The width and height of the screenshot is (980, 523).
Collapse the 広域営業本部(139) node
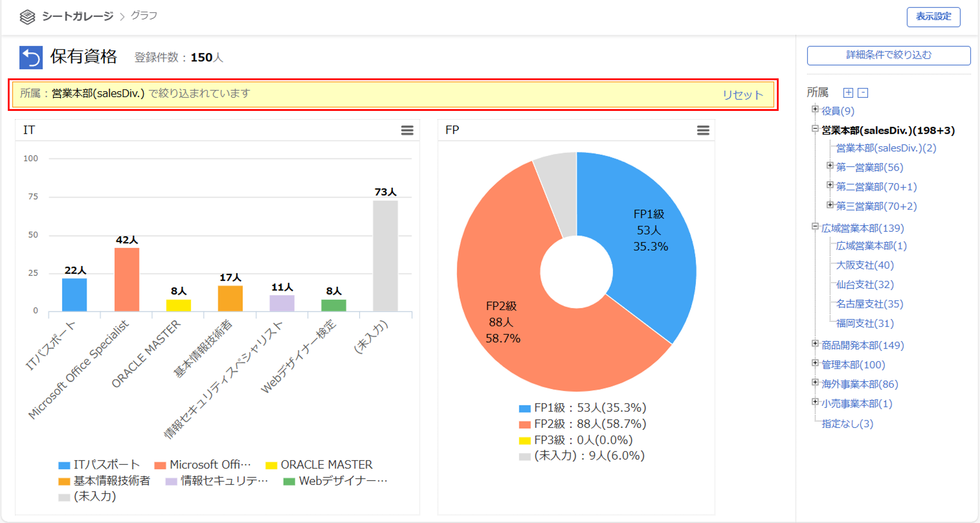[815, 226]
